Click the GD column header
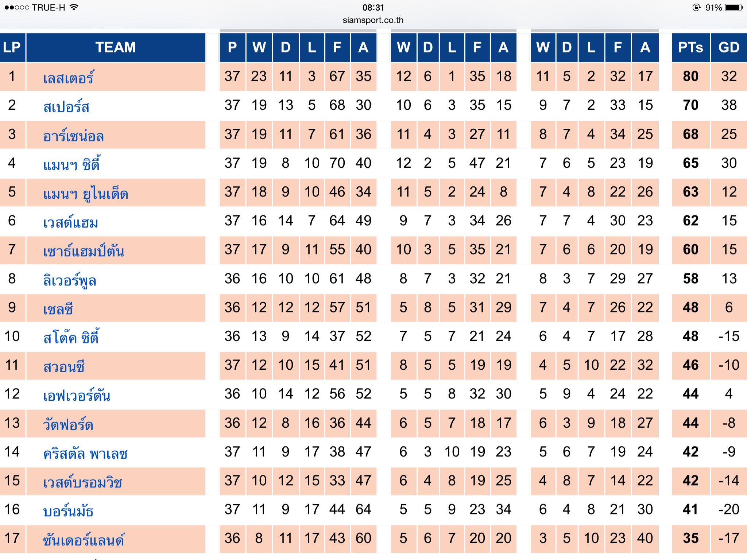This screenshot has width=747, height=560. click(728, 47)
